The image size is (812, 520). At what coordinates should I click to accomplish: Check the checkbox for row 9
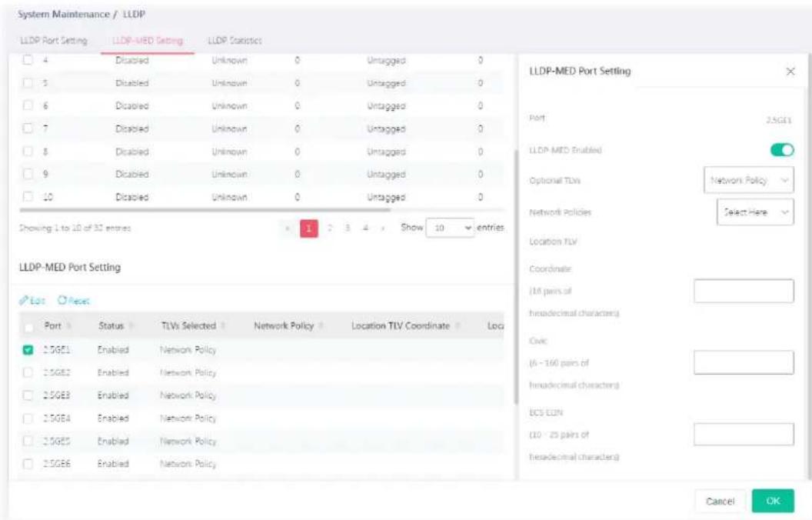click(x=28, y=174)
